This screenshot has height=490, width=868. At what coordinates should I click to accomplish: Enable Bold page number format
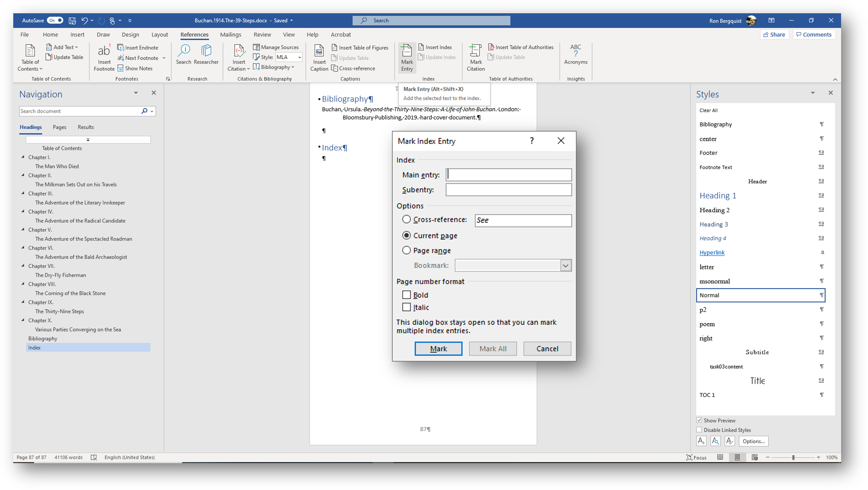(406, 294)
